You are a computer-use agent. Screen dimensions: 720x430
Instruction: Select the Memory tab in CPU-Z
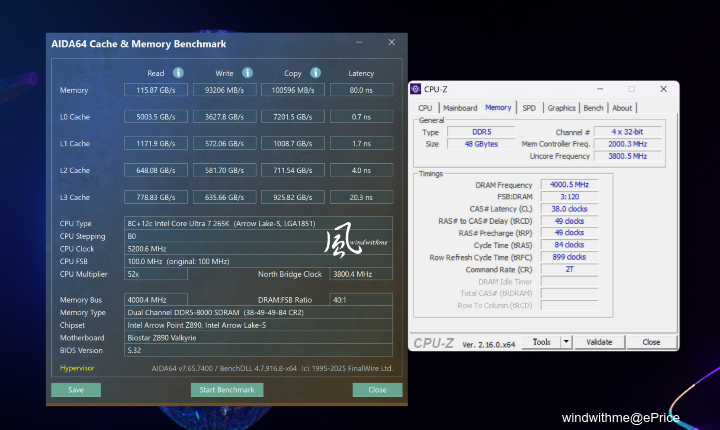pos(498,108)
